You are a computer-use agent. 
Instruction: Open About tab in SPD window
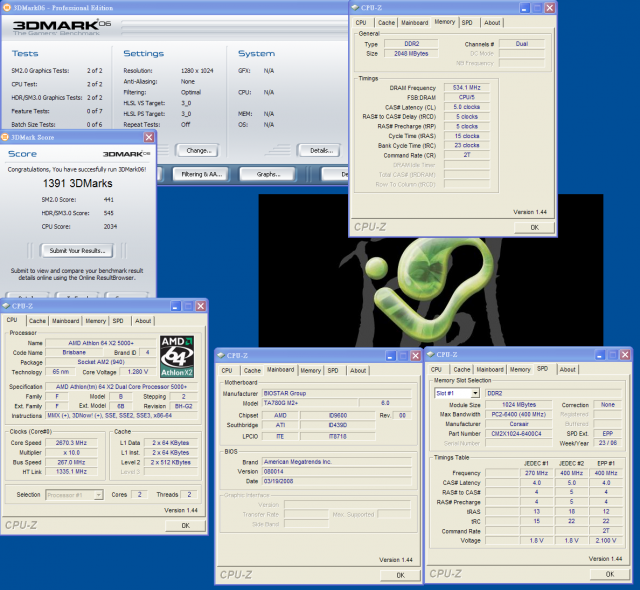[x=567, y=370]
